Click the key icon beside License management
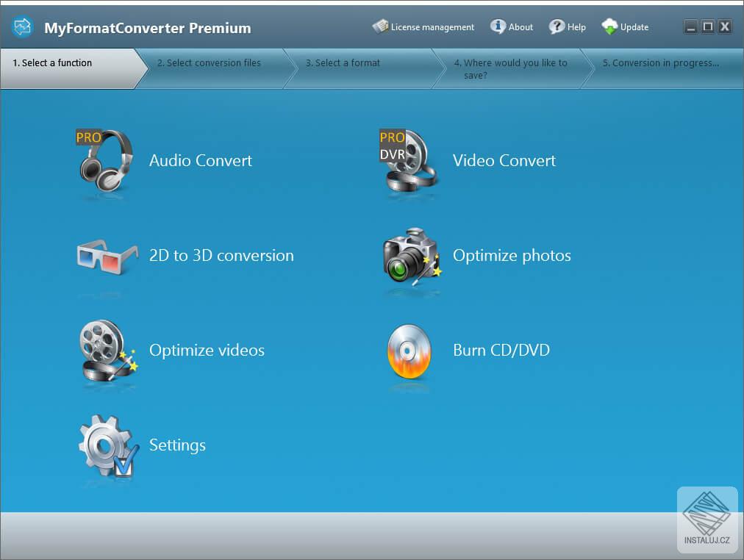 pos(381,25)
